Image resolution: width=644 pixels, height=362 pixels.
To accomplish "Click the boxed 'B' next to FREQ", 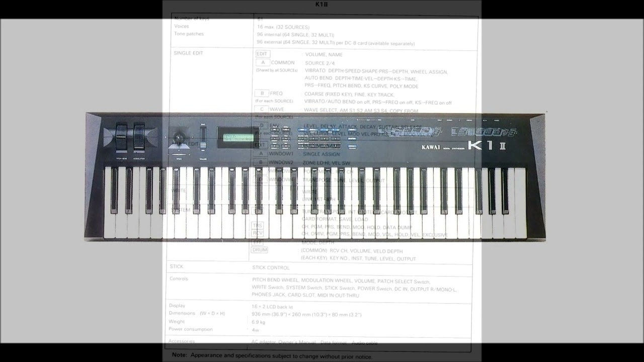I will click(x=262, y=93).
